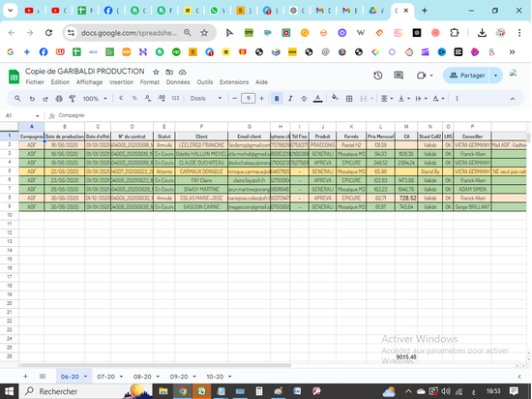Image resolution: width=532 pixels, height=399 pixels.
Task: Increase font size with plus button
Action: (x=261, y=99)
